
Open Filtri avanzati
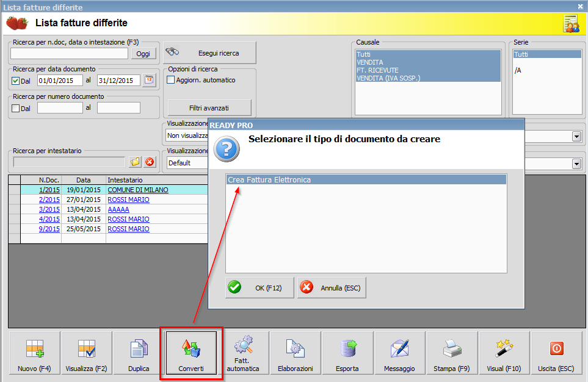click(x=209, y=108)
